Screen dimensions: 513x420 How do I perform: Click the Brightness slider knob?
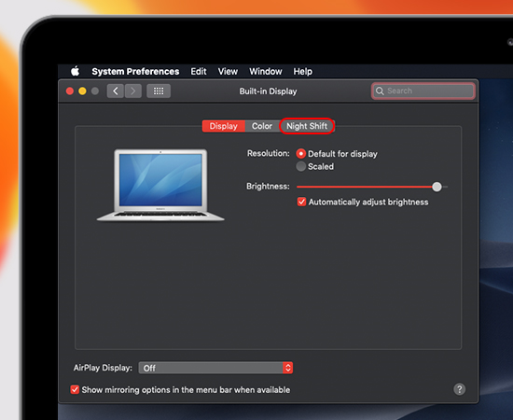[x=437, y=187]
